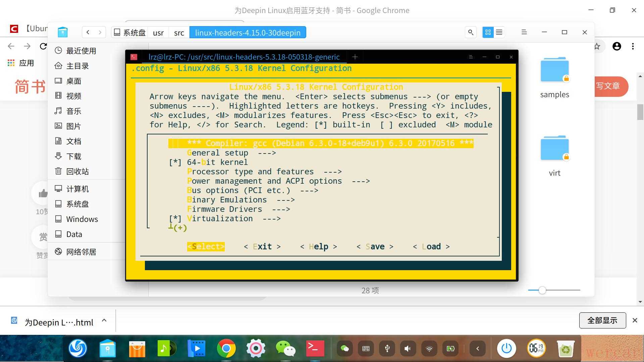644x362 pixels.
Task: Toggle the 64-bit kernel checkbox
Action: click(x=175, y=162)
